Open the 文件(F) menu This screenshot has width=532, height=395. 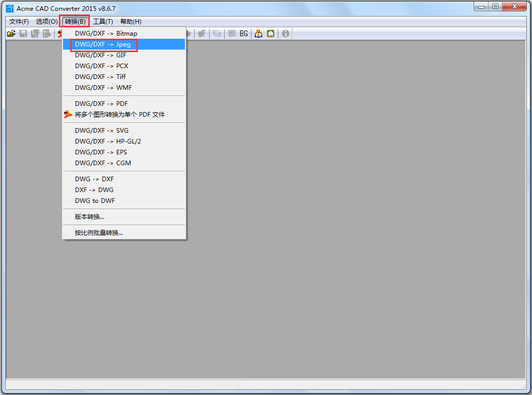pyautogui.click(x=18, y=21)
